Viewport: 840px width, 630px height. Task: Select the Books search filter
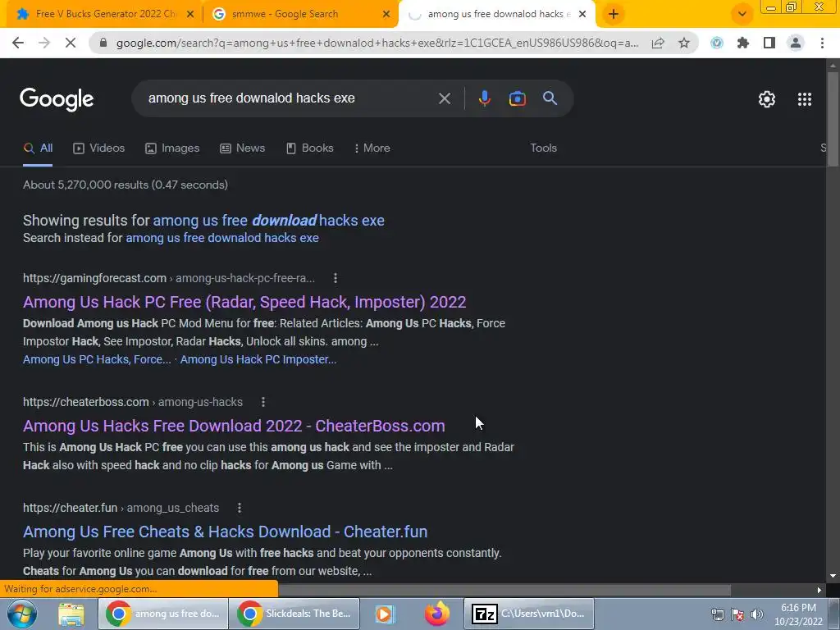(x=310, y=148)
